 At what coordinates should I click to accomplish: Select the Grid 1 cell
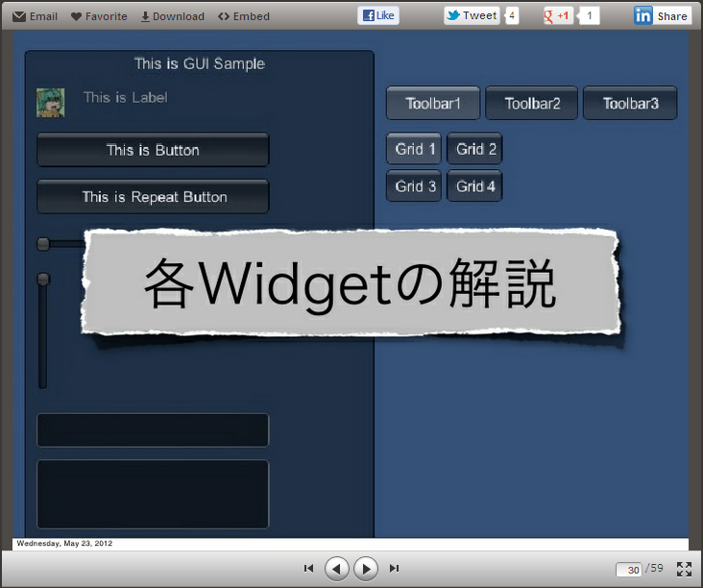(x=414, y=149)
